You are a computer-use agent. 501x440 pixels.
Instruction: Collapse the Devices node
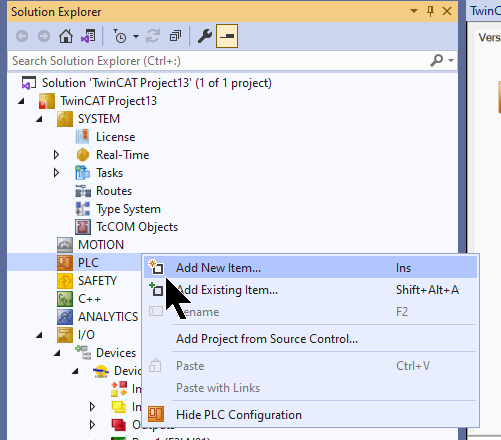click(57, 353)
